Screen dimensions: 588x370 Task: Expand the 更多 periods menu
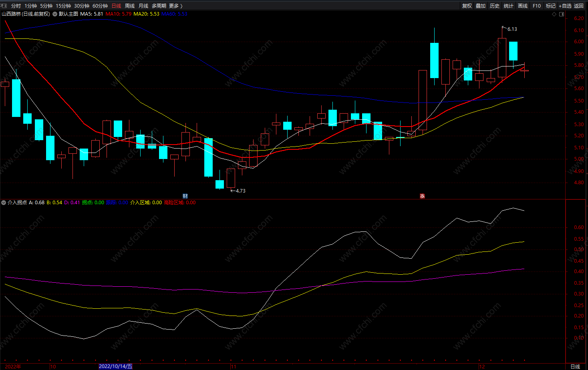tap(176, 6)
